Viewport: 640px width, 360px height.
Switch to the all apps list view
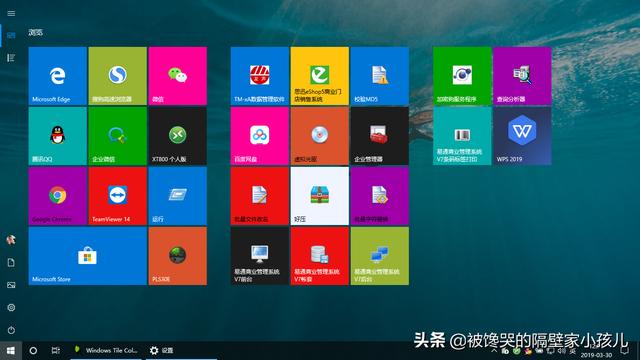[11, 58]
